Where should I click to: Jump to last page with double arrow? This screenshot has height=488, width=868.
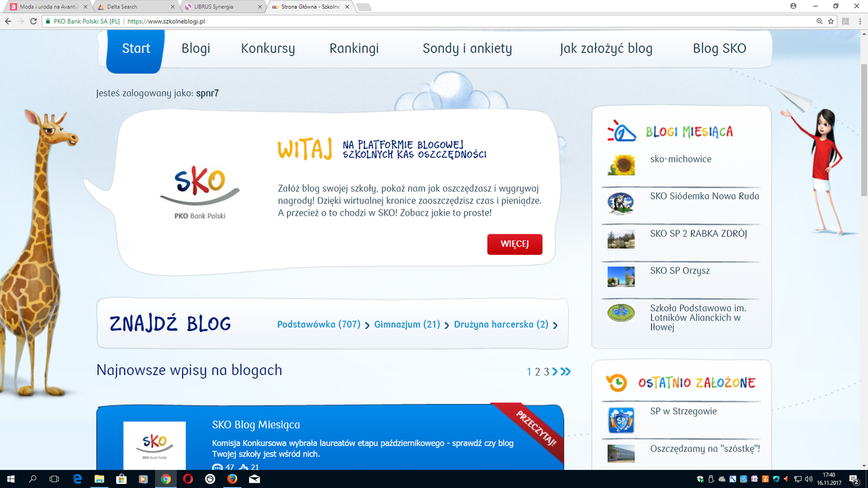(x=566, y=371)
